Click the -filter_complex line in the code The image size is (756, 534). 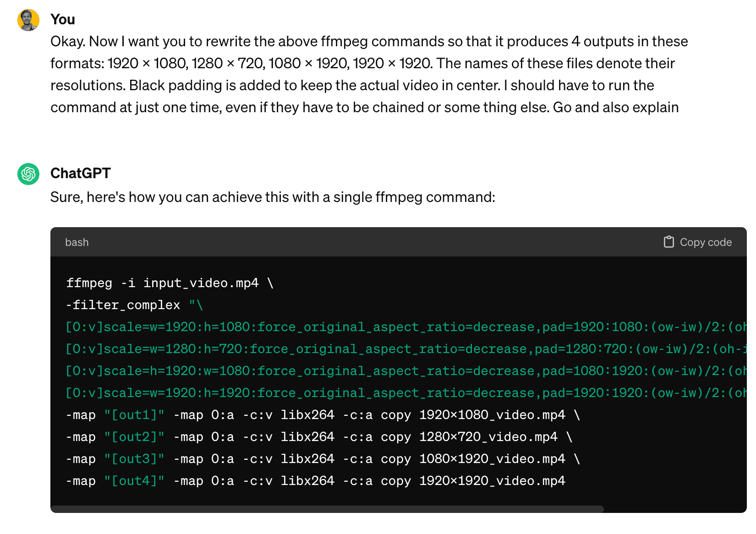[x=122, y=305]
